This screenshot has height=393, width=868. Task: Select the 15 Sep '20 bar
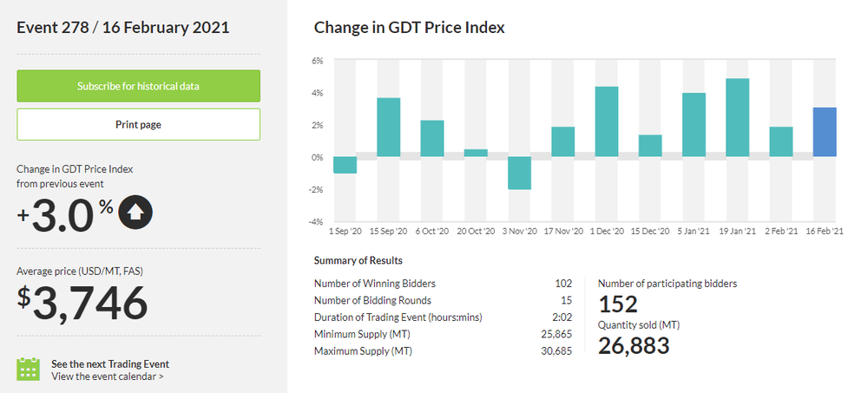point(388,127)
